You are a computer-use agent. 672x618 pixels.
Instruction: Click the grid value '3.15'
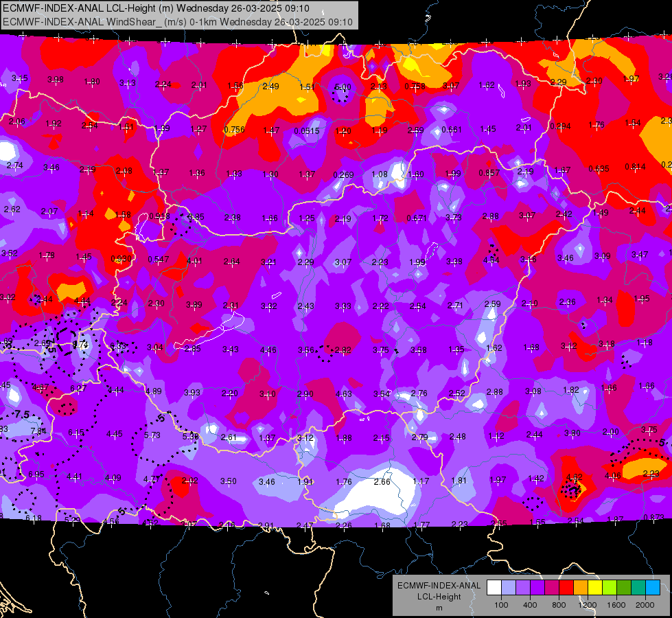point(20,78)
